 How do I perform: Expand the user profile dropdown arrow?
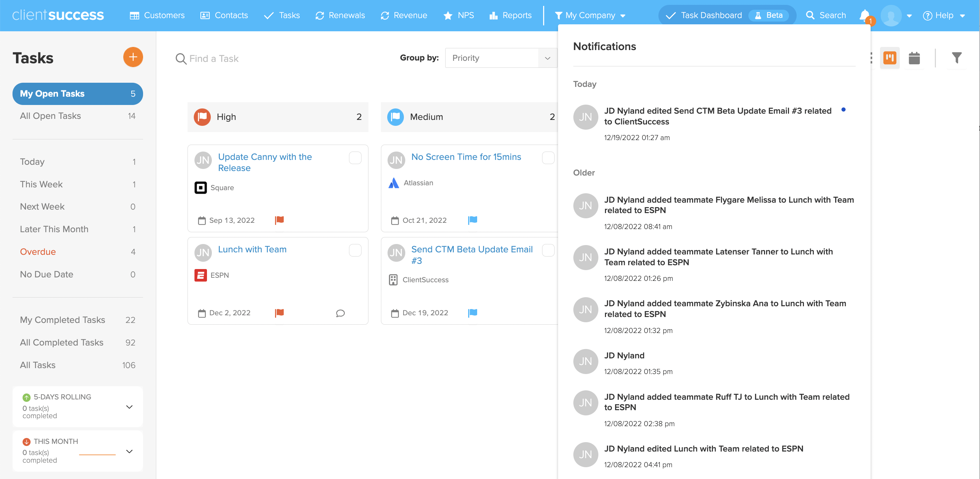[909, 16]
